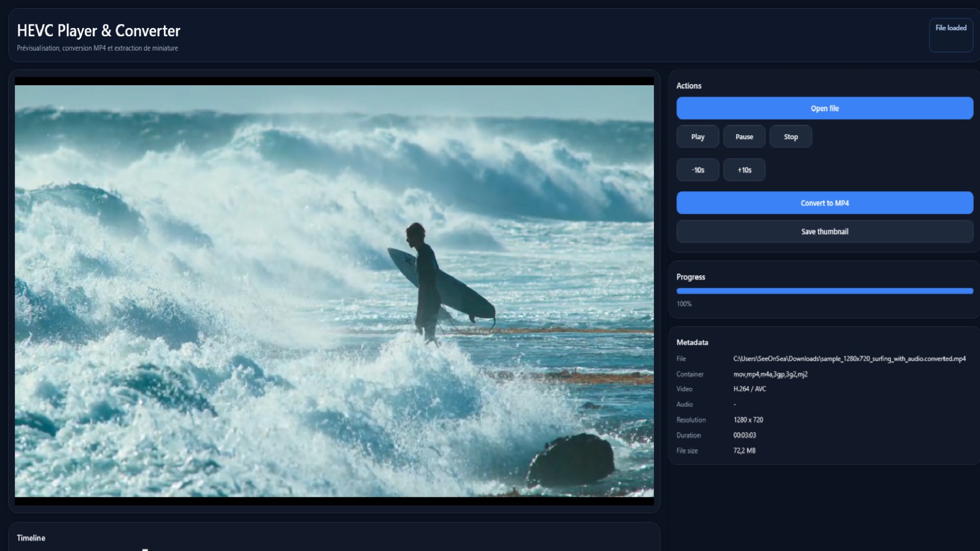
Task: Click the 1280 x 720 resolution value
Action: (x=748, y=420)
